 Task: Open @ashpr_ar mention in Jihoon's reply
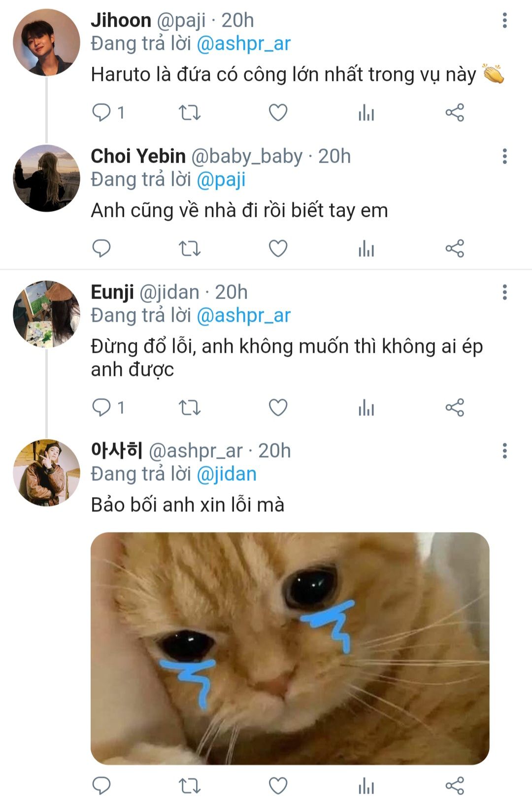tap(243, 44)
